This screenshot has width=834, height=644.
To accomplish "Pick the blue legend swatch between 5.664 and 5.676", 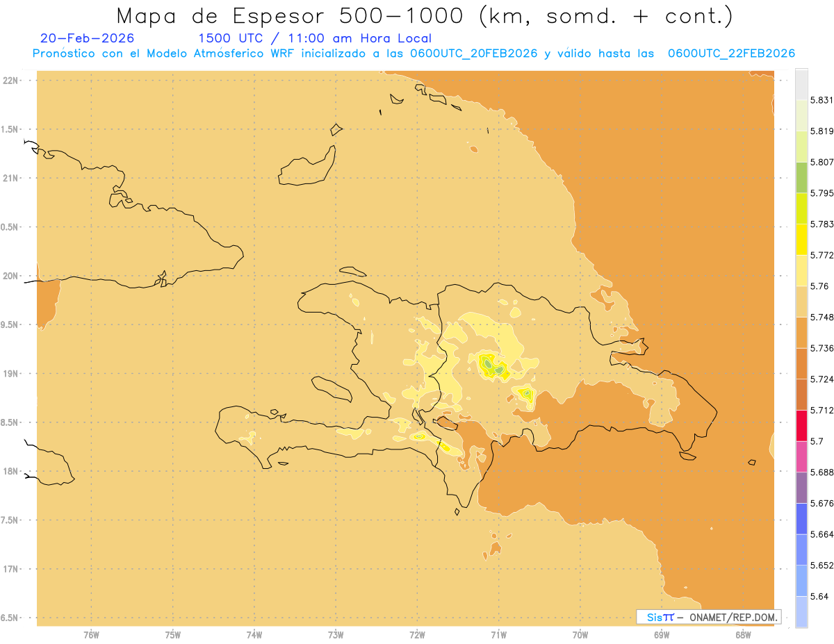I will [x=801, y=518].
